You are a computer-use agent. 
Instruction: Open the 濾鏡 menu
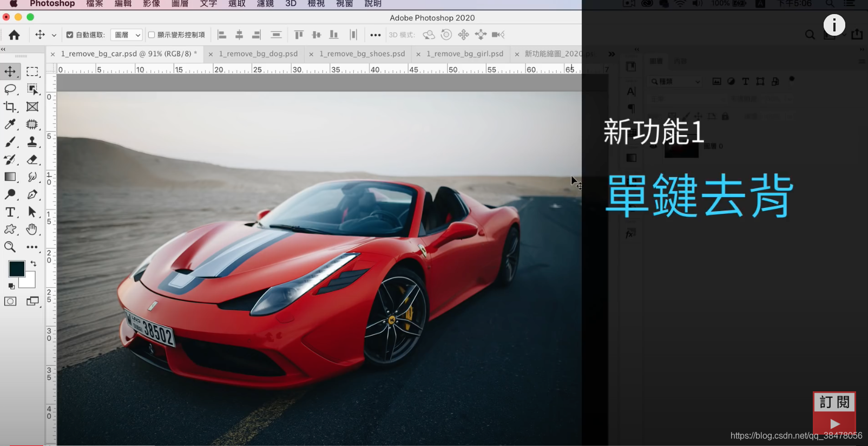point(265,4)
